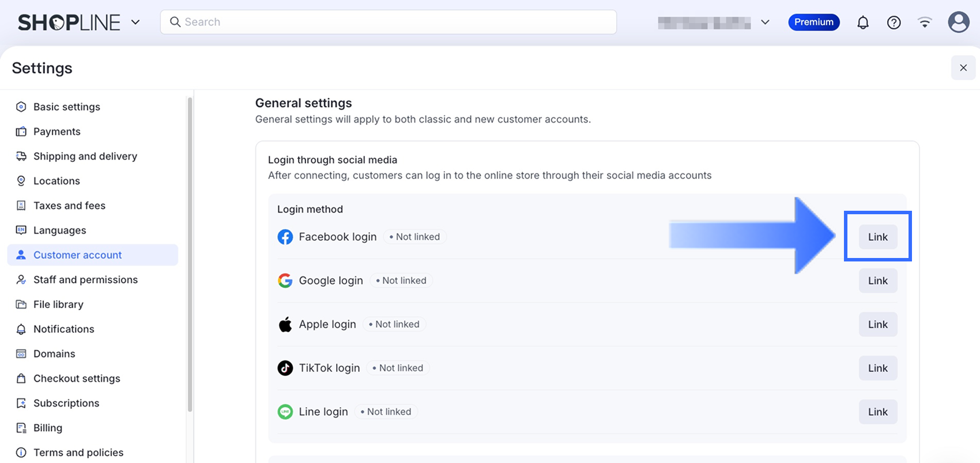Close the Settings panel
This screenshot has height=463, width=980.
click(x=963, y=68)
